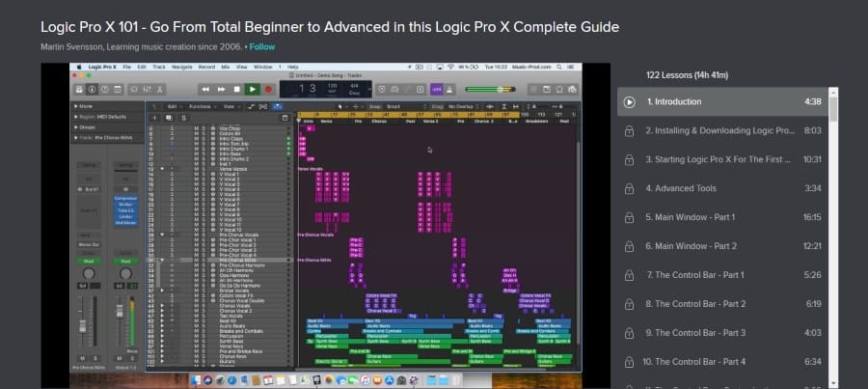This screenshot has height=389, width=868.
Task: Open the Smart Controls knob icon
Action: [134, 89]
